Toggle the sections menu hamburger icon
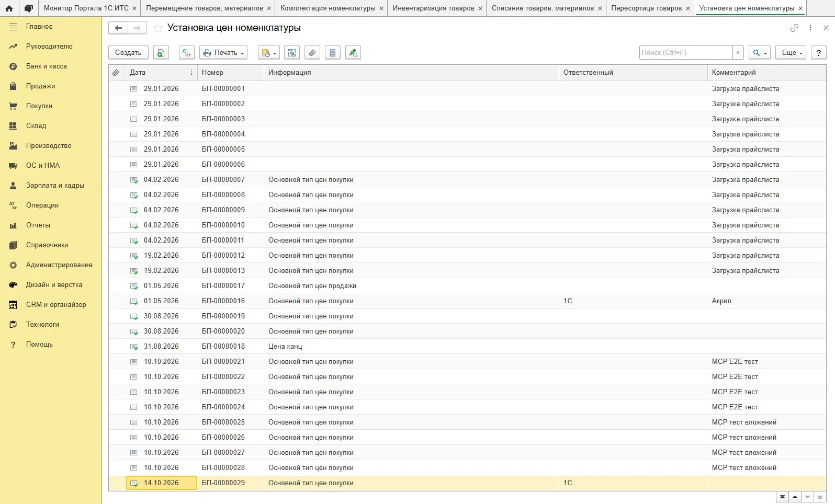Viewport: 835px width, 504px height. point(13,27)
